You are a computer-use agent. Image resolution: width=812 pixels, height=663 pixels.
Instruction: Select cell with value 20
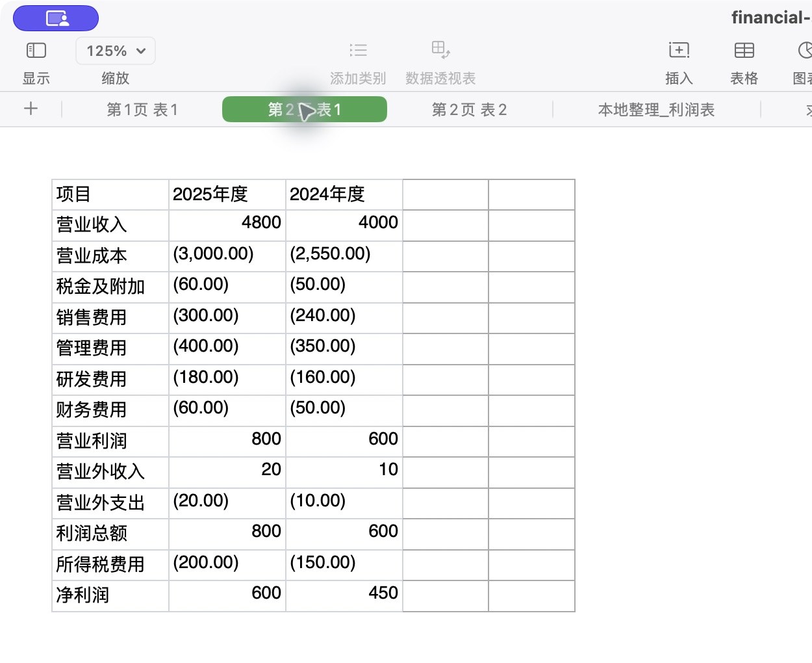point(227,473)
